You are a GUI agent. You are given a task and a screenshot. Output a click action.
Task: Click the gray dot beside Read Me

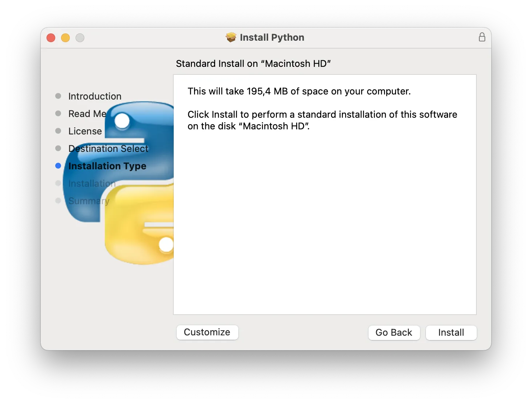pyautogui.click(x=58, y=113)
